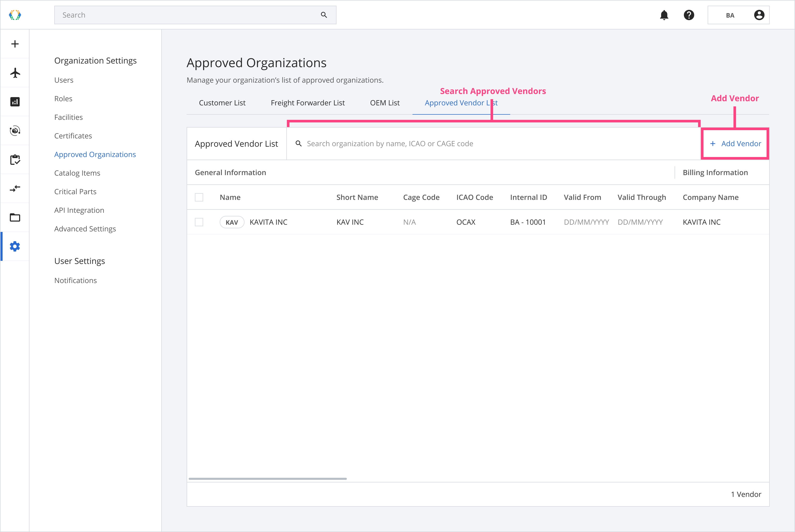Open the parts tracking box icon
The width and height of the screenshot is (795, 532).
pyautogui.click(x=15, y=131)
